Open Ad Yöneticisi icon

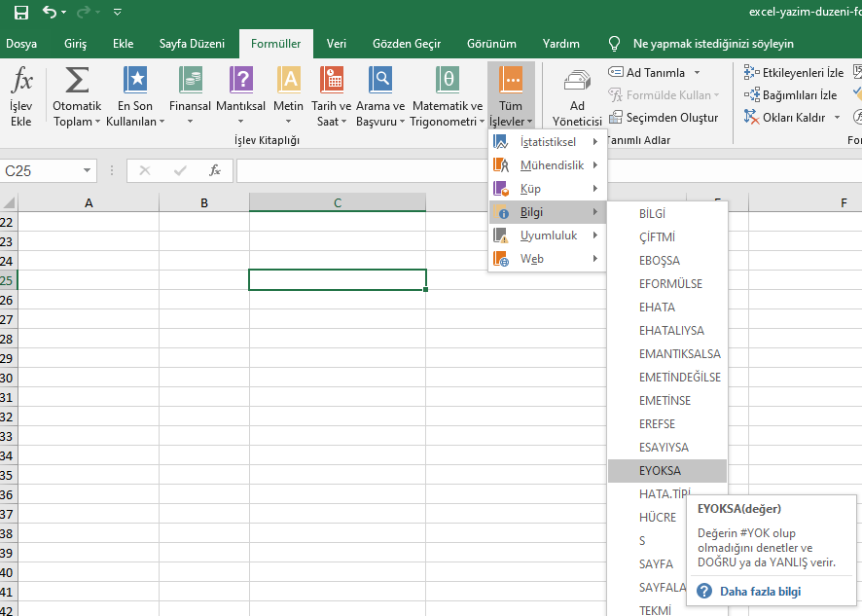click(577, 82)
